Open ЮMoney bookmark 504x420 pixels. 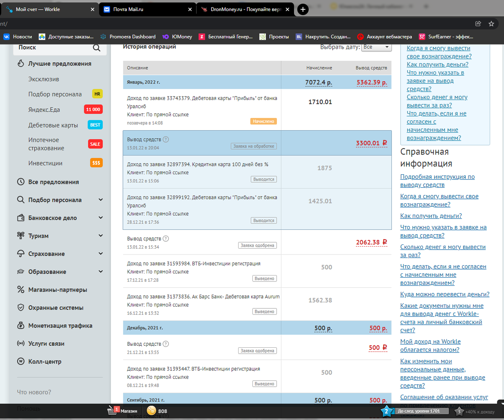coord(177,37)
